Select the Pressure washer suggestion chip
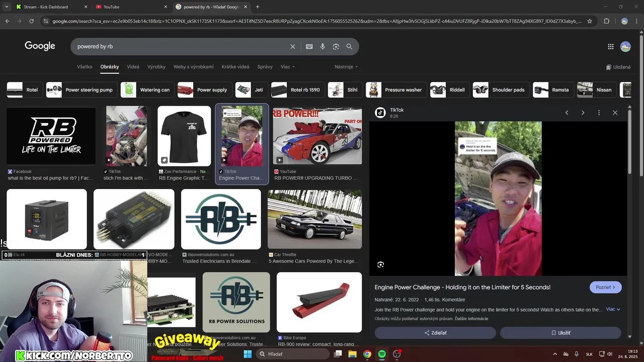 click(x=396, y=90)
